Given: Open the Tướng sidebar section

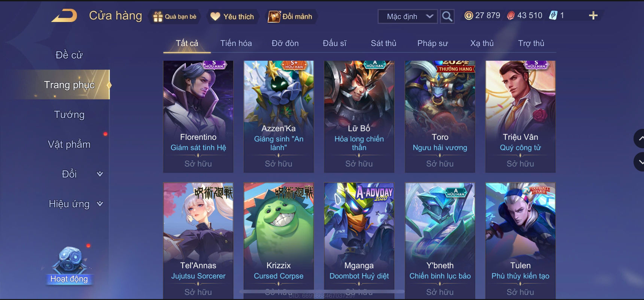Looking at the screenshot, I should (x=69, y=115).
